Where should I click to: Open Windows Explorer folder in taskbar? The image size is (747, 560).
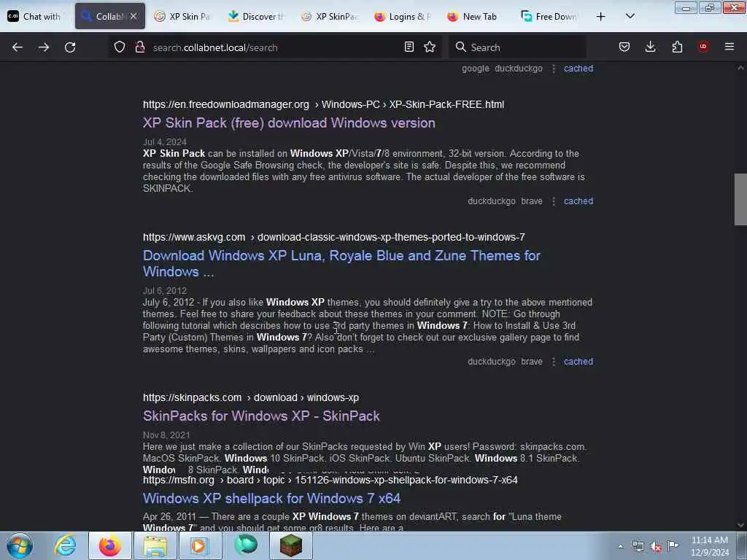coord(155,545)
